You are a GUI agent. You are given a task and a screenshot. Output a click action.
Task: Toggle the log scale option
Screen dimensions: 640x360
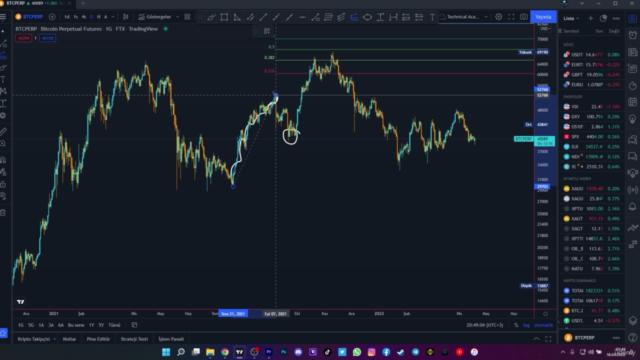pos(527,325)
